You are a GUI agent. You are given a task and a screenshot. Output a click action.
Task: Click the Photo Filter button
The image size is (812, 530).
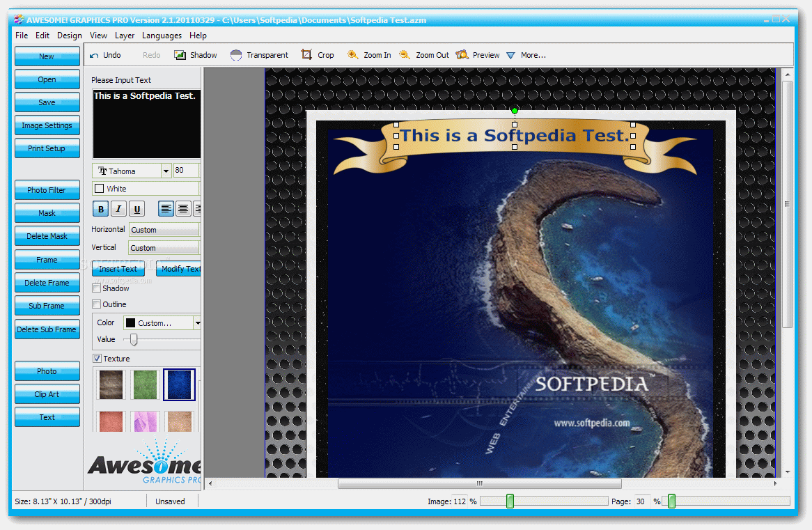click(x=47, y=190)
